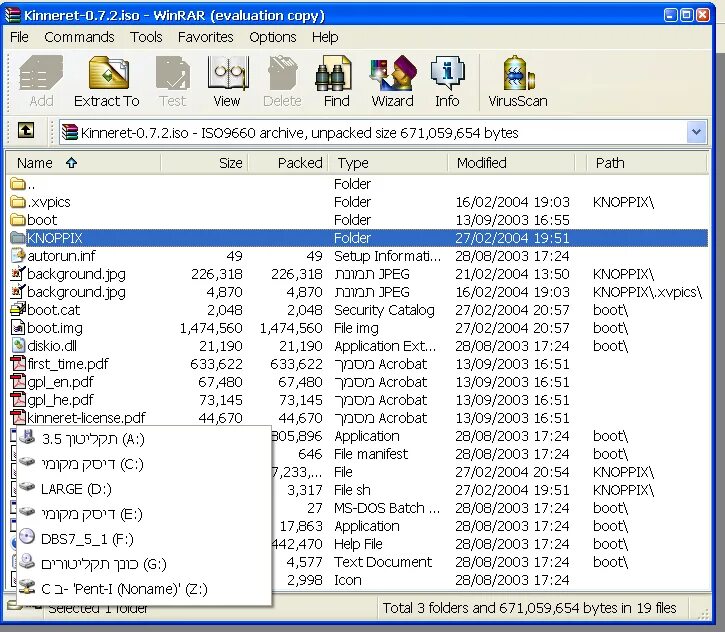Click the KNOPPIX\.xvpics\ path cell
This screenshot has width=725, height=632.
647,292
